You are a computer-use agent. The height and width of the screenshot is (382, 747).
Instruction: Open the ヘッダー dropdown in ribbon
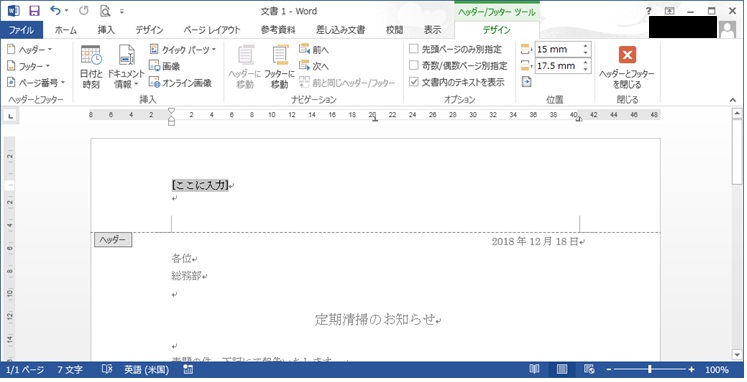[x=30, y=50]
